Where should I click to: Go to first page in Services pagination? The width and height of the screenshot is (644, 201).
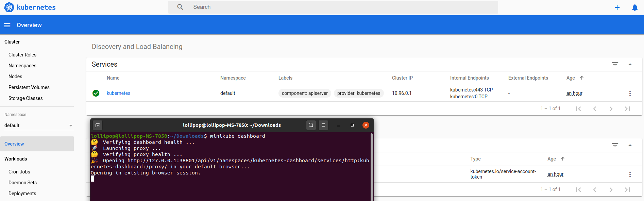click(x=578, y=108)
